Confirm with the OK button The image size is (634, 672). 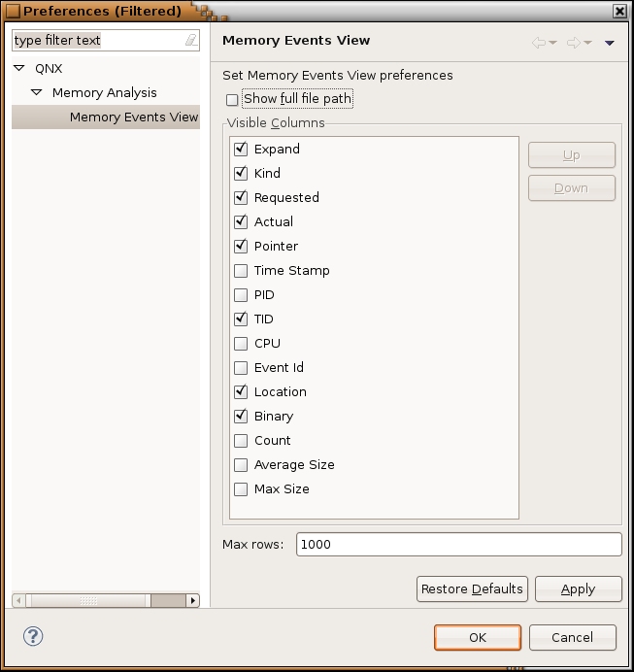coord(477,638)
